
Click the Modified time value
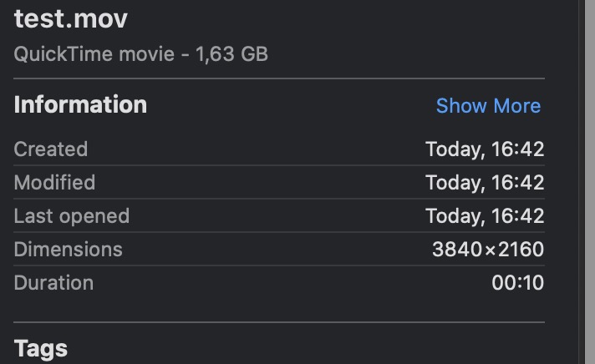[x=485, y=183]
